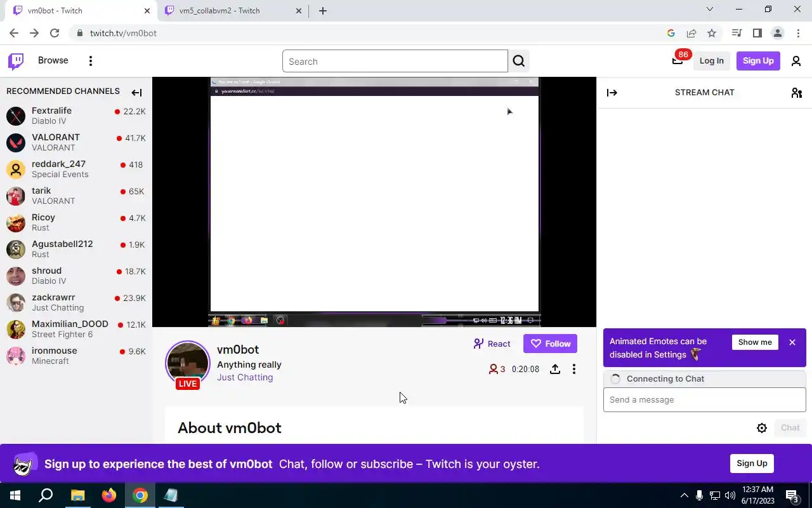Open the user profile icon
Image resolution: width=812 pixels, height=508 pixels.
(796, 61)
